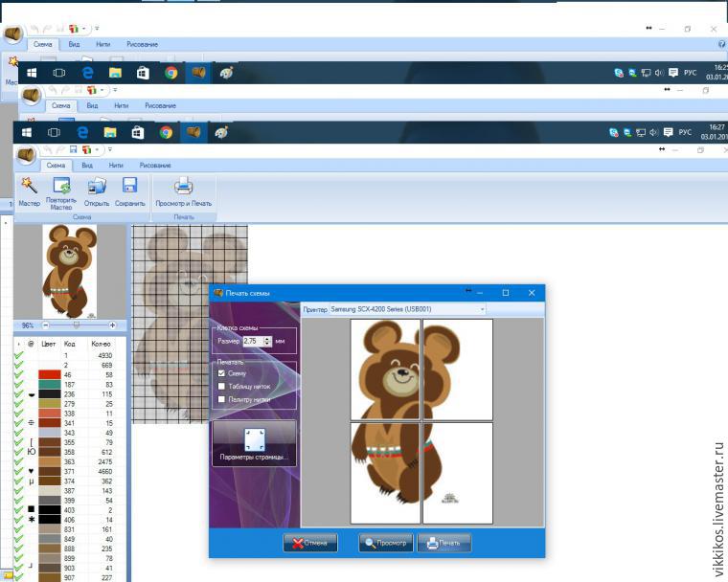Open Task View on the 16:27 taskbar
Screen dimensions: 728x582
click(x=54, y=133)
